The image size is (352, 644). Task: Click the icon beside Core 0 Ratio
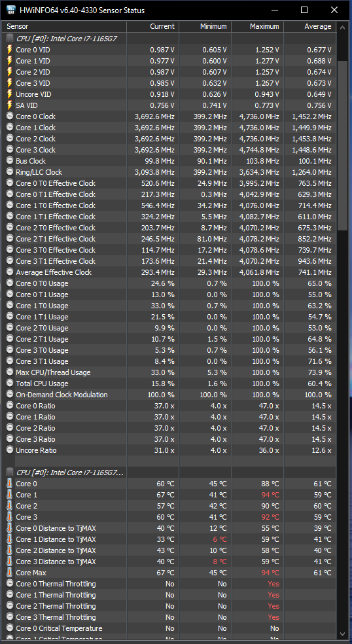coord(10,405)
